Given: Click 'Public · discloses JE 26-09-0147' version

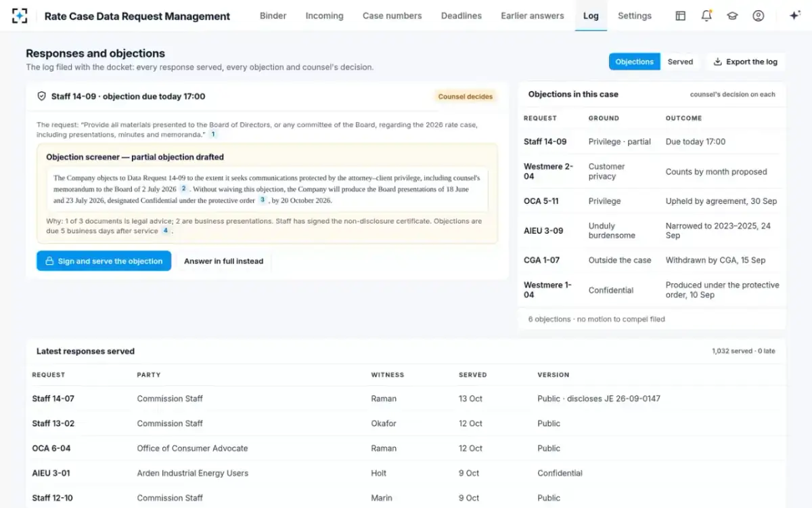Looking at the screenshot, I should 599,399.
